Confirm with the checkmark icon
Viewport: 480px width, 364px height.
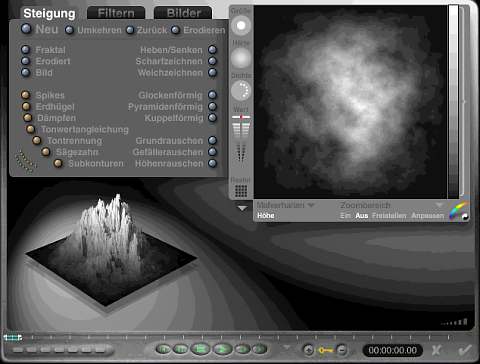[x=465, y=350]
